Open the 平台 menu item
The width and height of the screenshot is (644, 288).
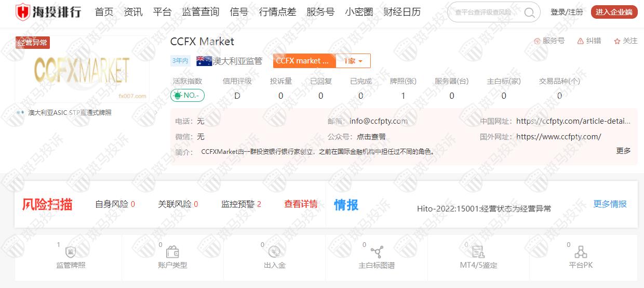163,12
